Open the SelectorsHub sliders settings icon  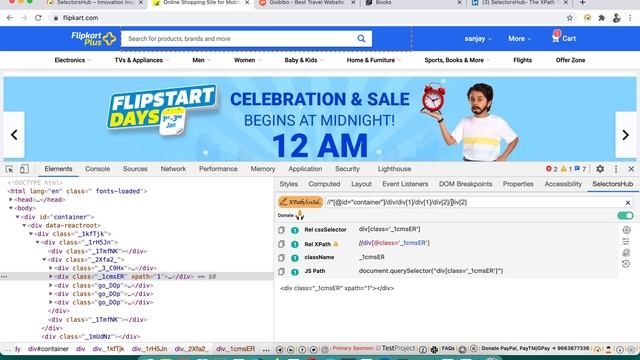pos(626,242)
